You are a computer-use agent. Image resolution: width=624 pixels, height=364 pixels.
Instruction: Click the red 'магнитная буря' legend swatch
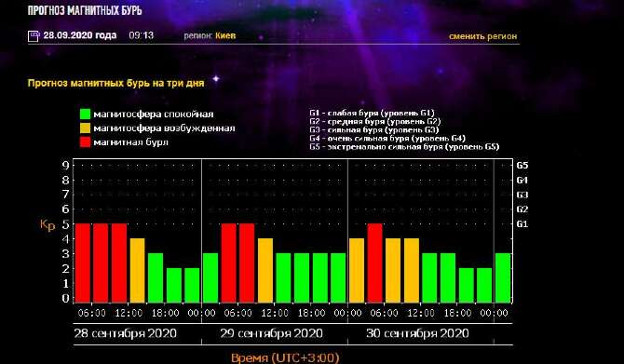85,142
